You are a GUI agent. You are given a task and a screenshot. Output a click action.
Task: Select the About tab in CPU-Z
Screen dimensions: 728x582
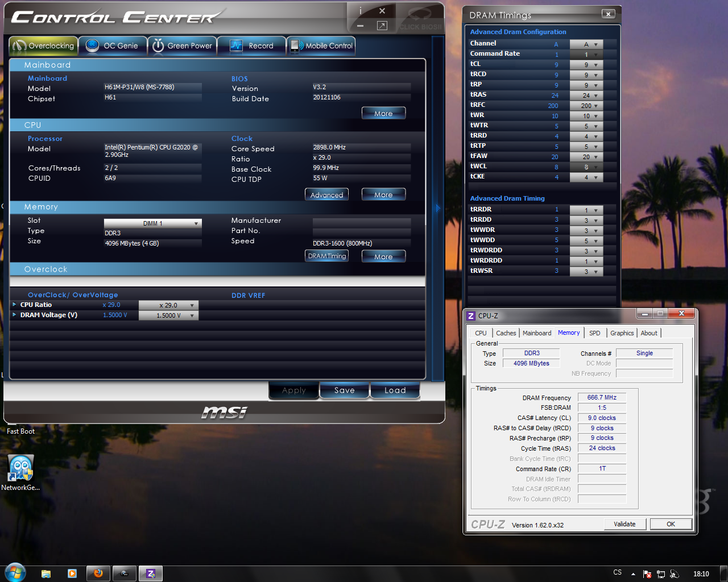(x=649, y=333)
